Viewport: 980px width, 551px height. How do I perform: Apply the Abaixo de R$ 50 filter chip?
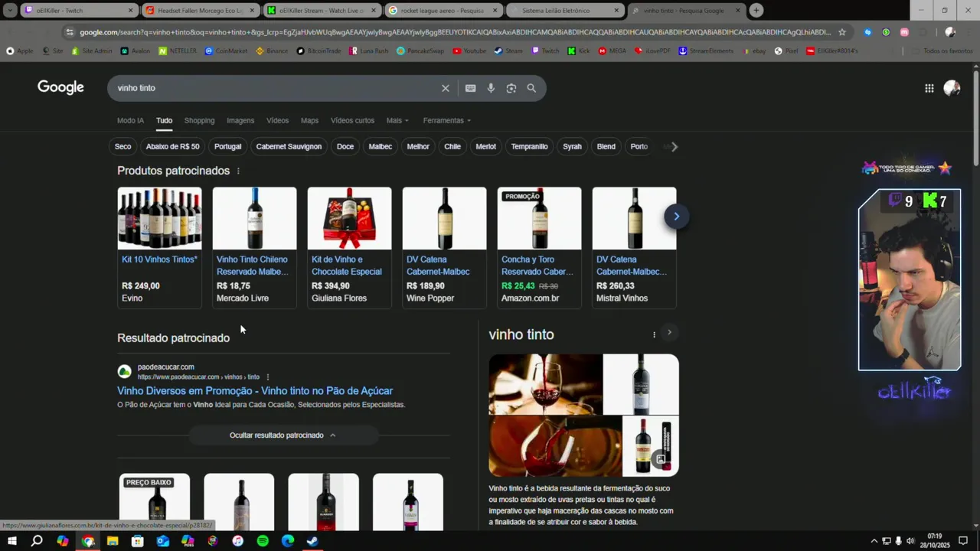point(172,146)
